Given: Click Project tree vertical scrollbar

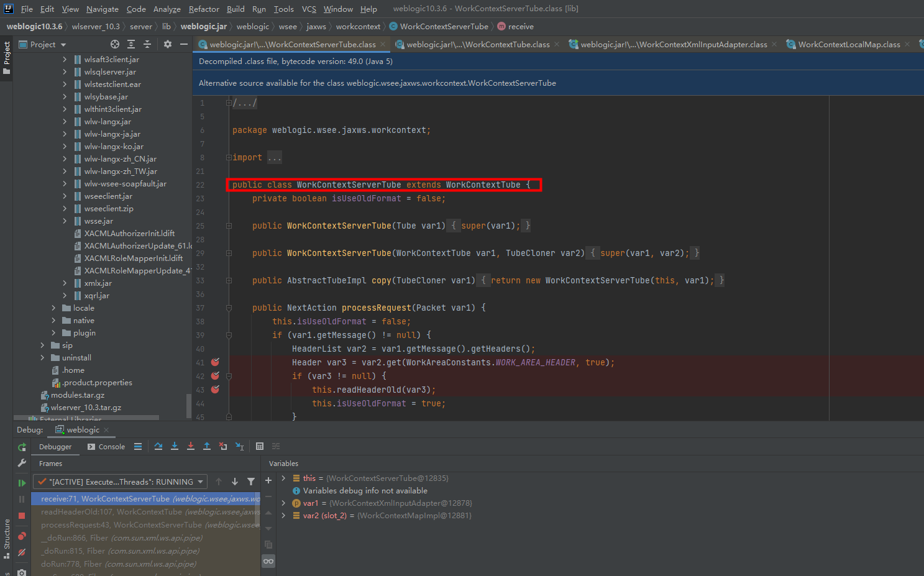Looking at the screenshot, I should [189, 405].
